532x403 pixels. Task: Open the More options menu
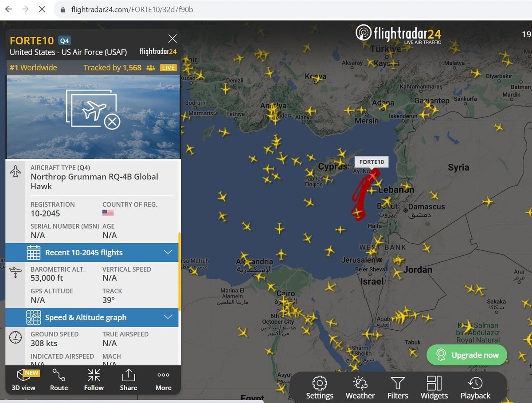point(164,380)
